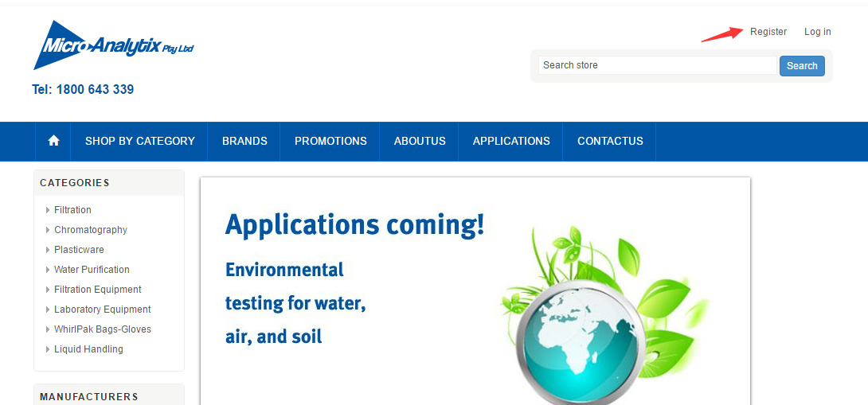The image size is (868, 405).
Task: Click the blue Search button
Action: point(802,66)
